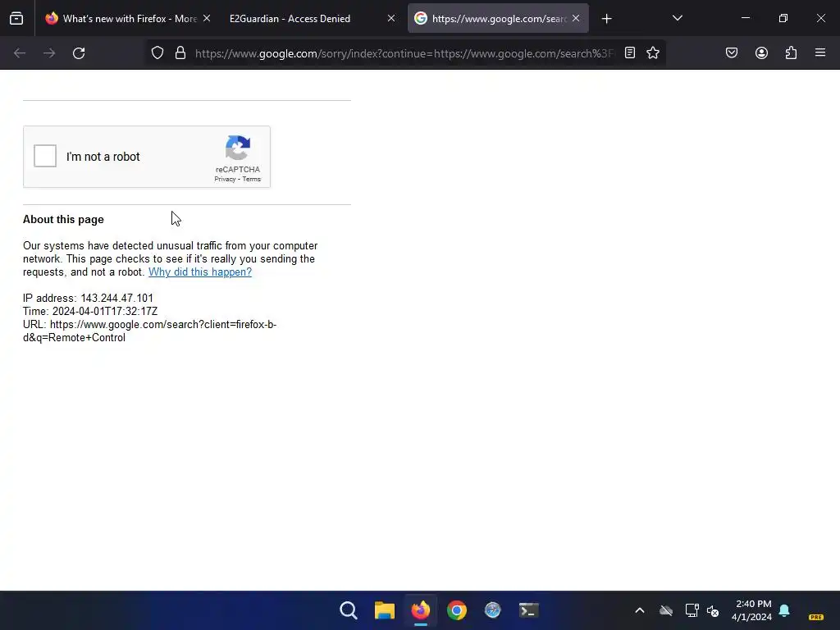Click Firefox icon in taskbar
The height and width of the screenshot is (630, 840).
click(421, 610)
